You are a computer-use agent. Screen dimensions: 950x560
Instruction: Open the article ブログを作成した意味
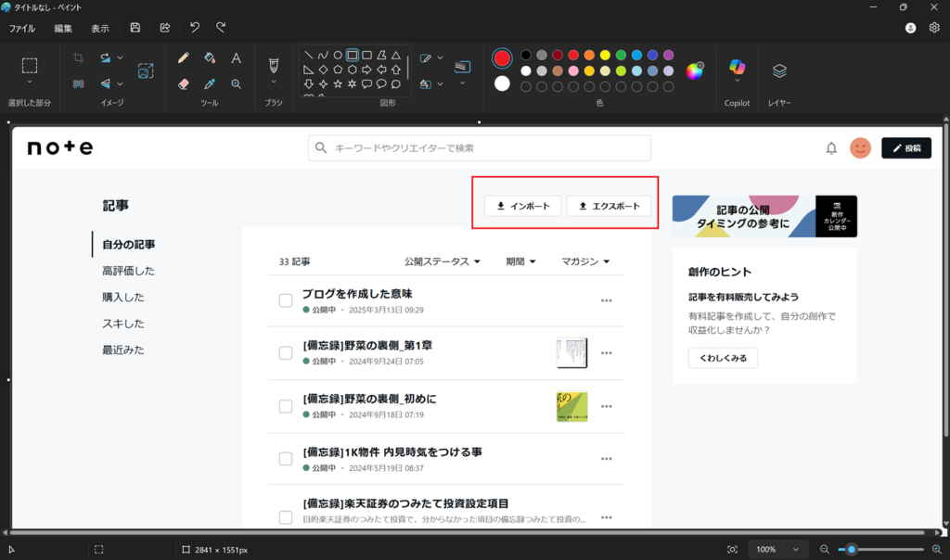pyautogui.click(x=357, y=294)
